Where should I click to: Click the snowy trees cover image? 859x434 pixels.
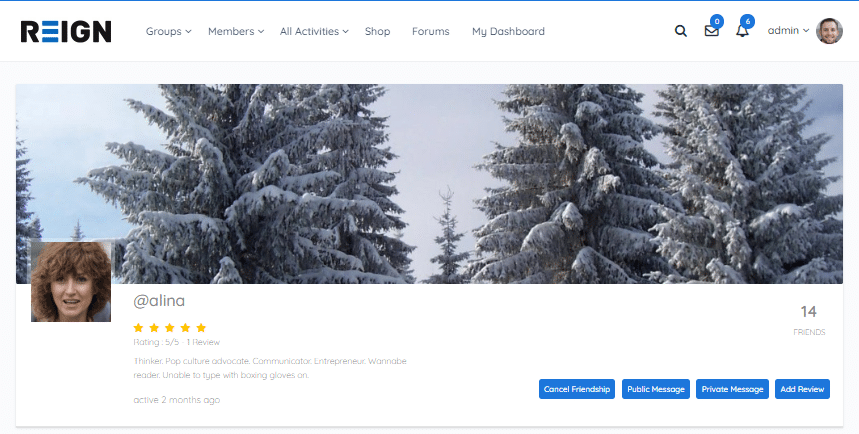pos(430,184)
